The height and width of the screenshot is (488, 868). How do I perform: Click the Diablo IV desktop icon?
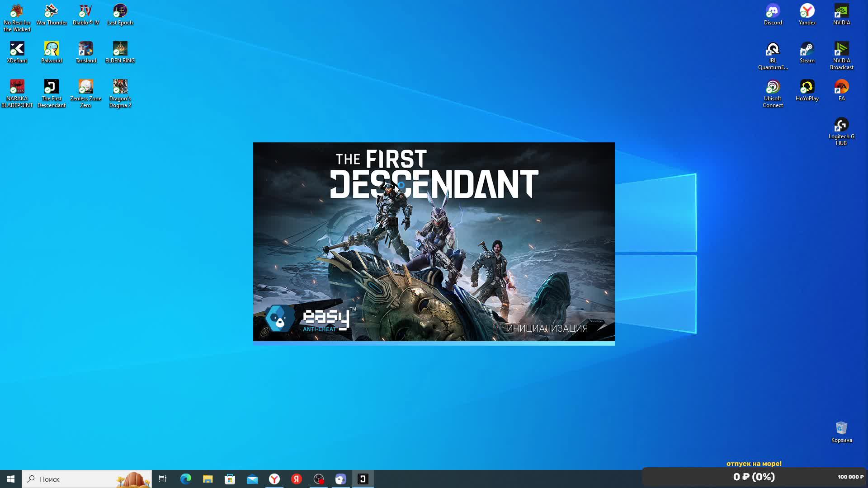(86, 11)
